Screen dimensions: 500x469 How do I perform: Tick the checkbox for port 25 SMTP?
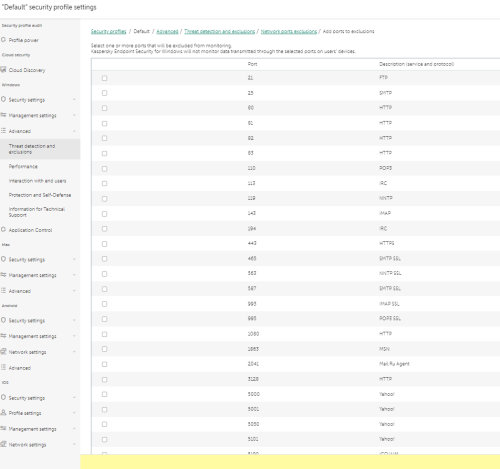click(104, 93)
